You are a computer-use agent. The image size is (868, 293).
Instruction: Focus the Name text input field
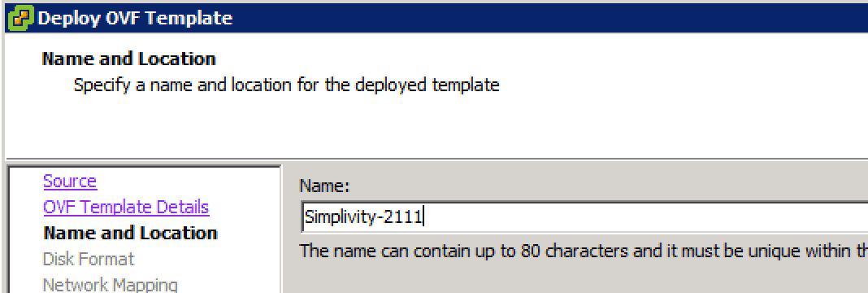click(584, 217)
